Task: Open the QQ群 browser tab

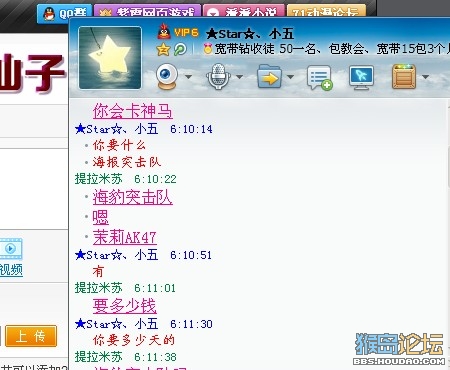Action: (64, 13)
